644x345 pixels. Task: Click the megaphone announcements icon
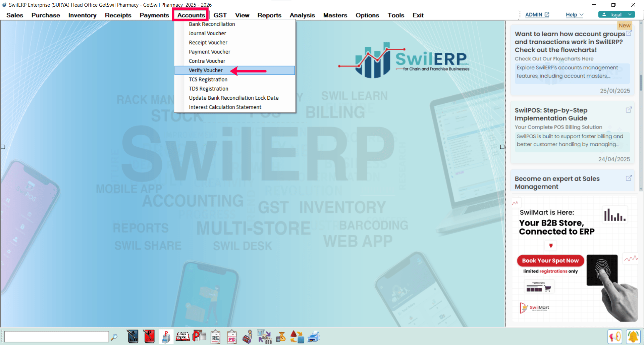tap(615, 337)
